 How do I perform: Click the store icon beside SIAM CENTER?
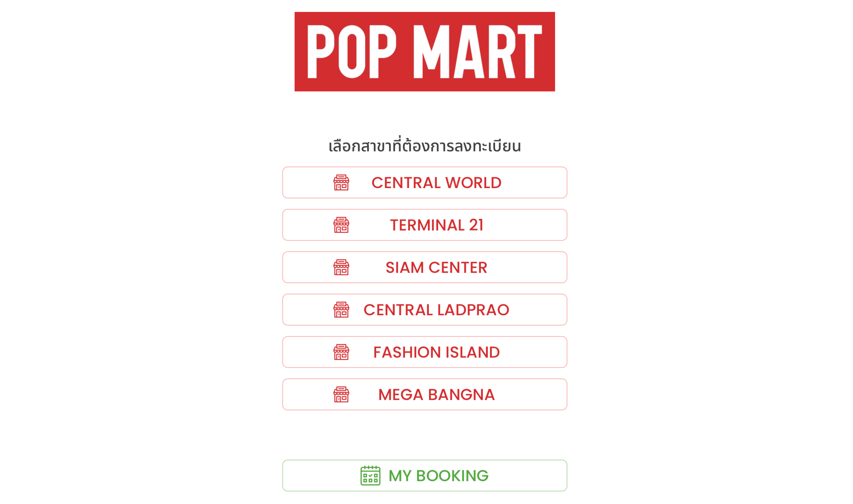point(341,267)
